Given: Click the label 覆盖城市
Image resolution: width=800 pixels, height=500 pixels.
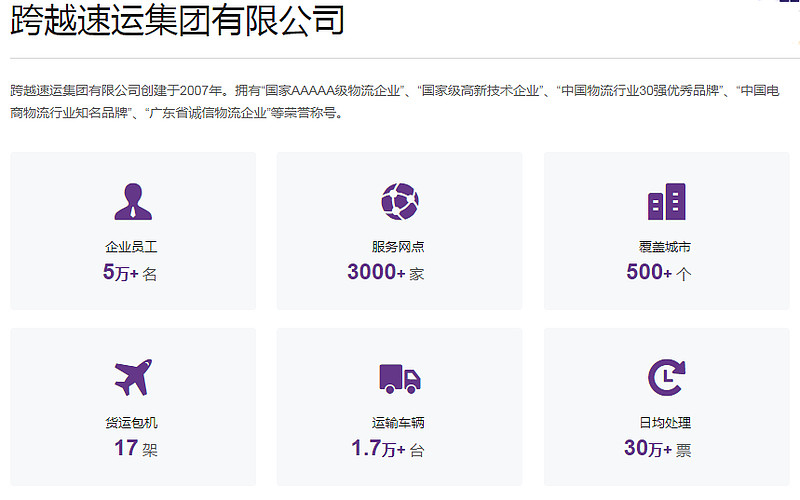Looking at the screenshot, I should click(665, 247).
